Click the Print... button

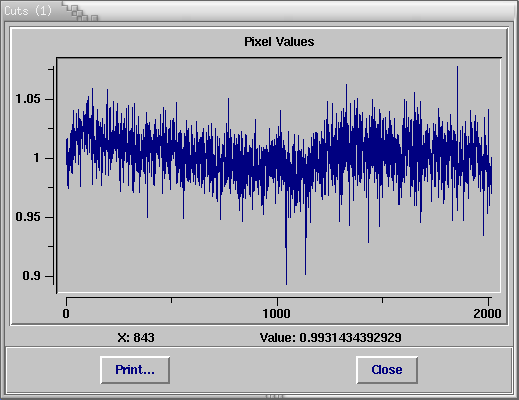click(x=135, y=370)
